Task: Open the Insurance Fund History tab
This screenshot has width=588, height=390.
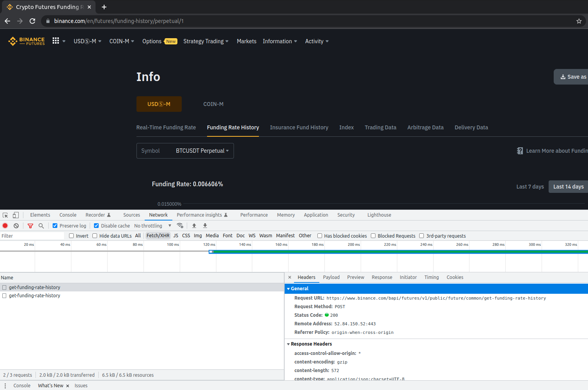Action: [299, 127]
